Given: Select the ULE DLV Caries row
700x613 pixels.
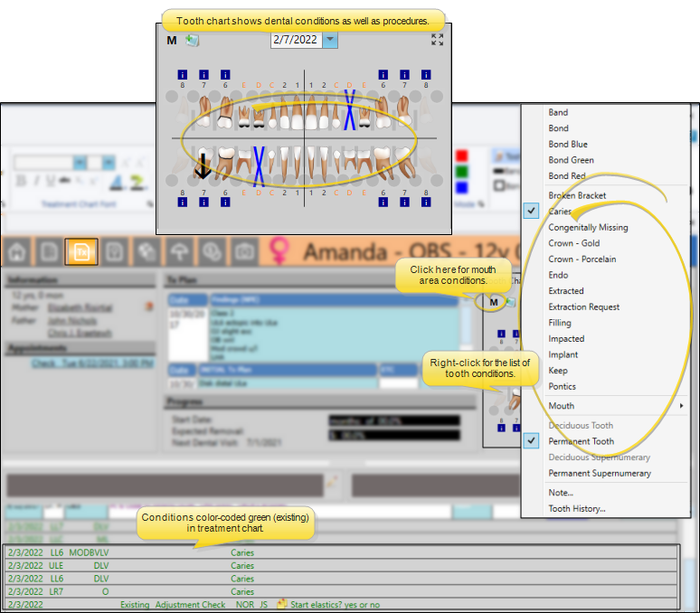Looking at the screenshot, I should [341, 565].
